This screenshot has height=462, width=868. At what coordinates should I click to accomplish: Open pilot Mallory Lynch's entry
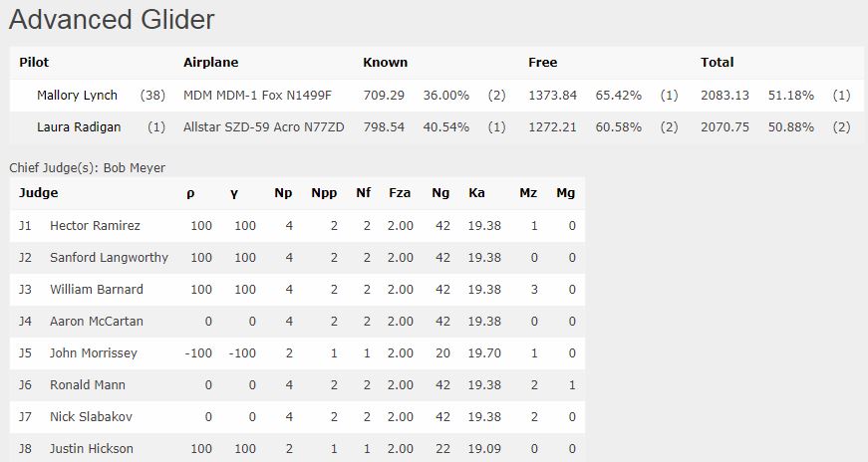pyautogui.click(x=77, y=96)
